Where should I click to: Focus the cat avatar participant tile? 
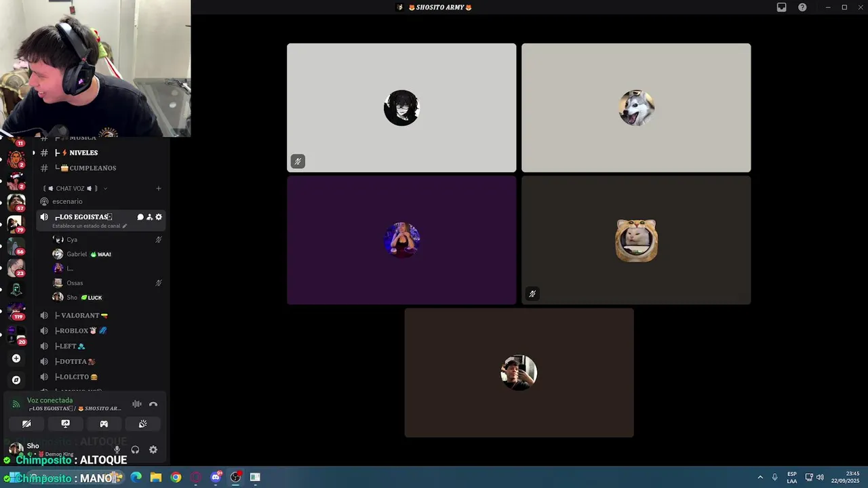click(636, 240)
